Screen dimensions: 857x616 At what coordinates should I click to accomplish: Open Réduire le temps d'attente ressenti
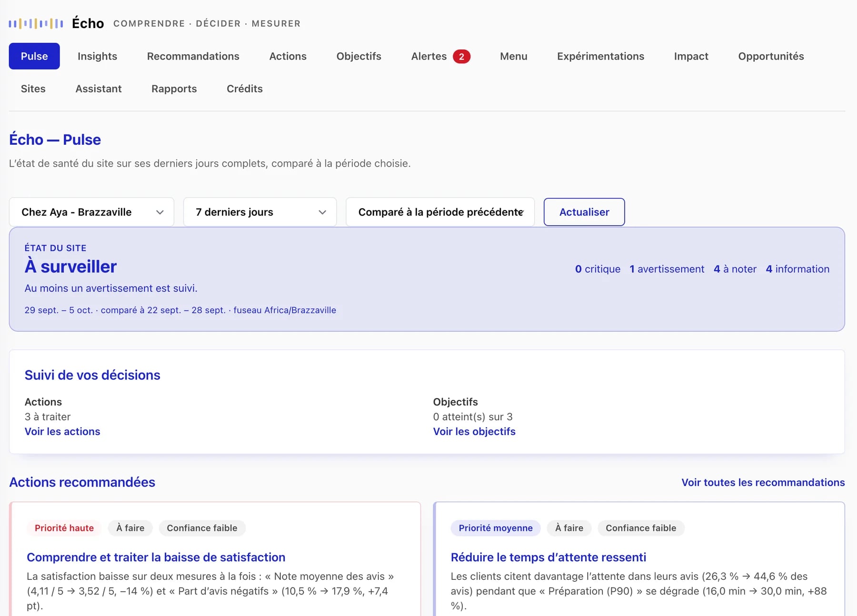click(548, 557)
